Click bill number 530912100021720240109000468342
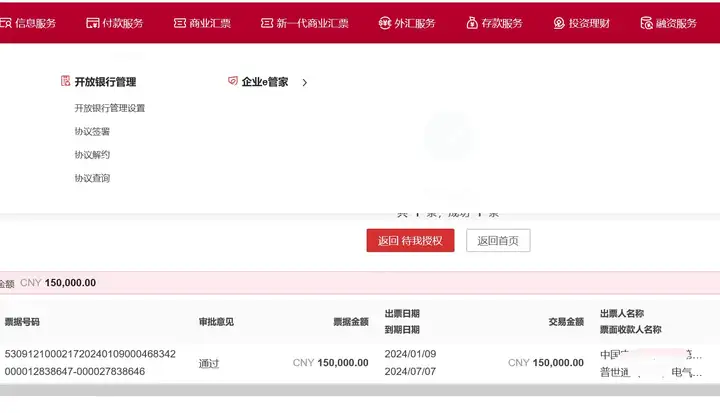720x413 pixels. coord(90,354)
